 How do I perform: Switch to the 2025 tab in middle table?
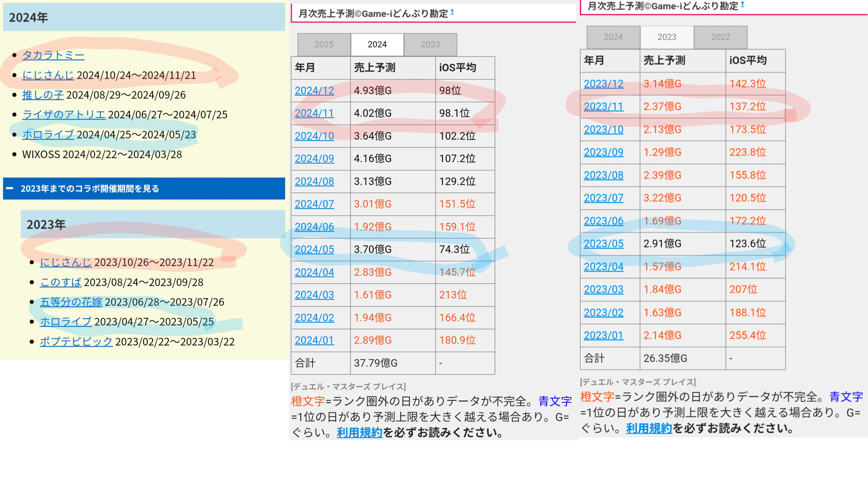point(324,44)
